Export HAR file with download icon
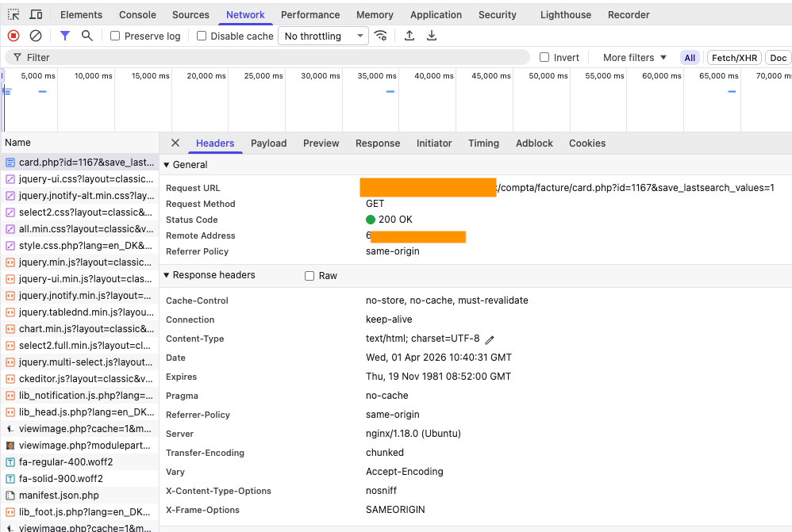792x532 pixels. tap(432, 36)
